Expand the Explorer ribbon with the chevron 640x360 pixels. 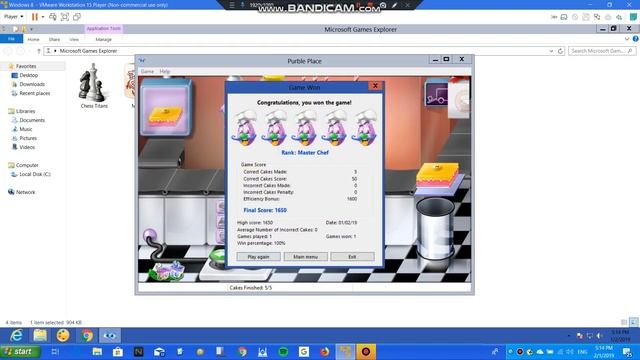click(x=627, y=39)
